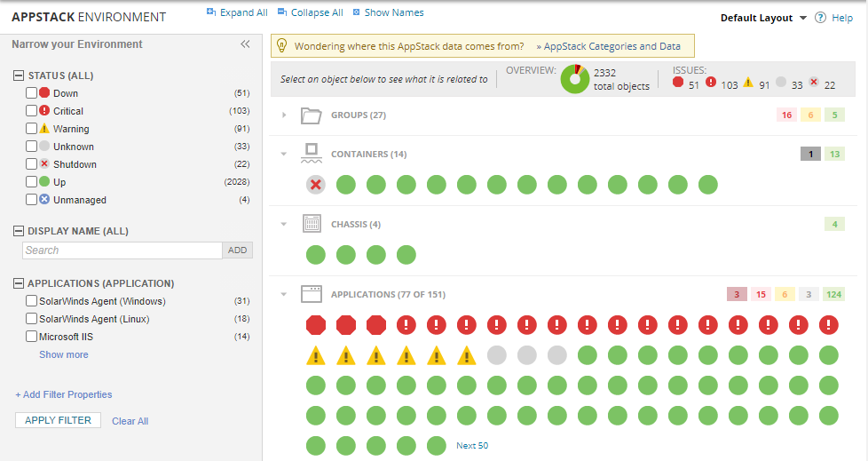Click the first unknown gray application icon
The height and width of the screenshot is (461, 868).
click(x=497, y=356)
